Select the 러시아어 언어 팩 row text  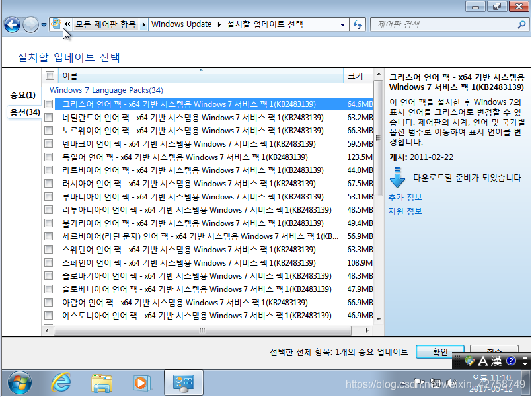[189, 184]
